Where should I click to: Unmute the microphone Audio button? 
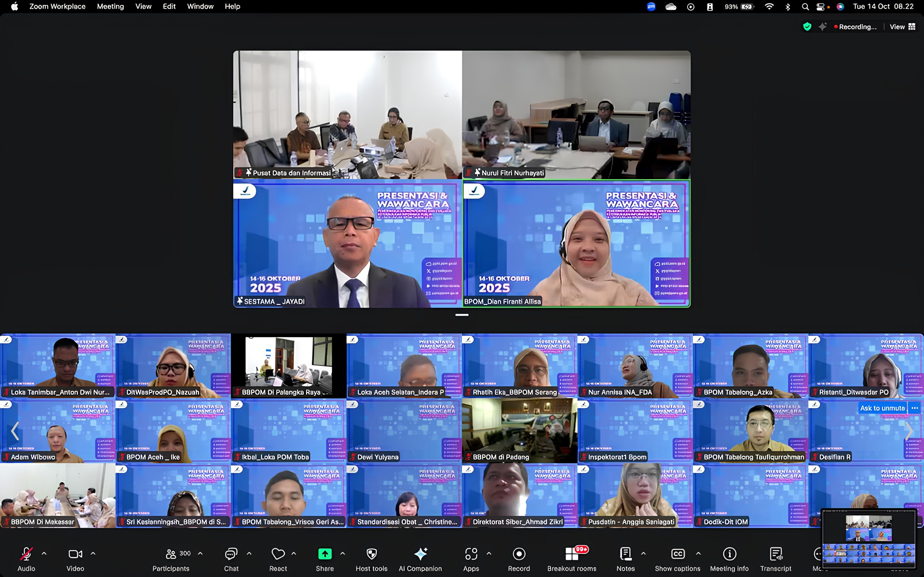26,554
